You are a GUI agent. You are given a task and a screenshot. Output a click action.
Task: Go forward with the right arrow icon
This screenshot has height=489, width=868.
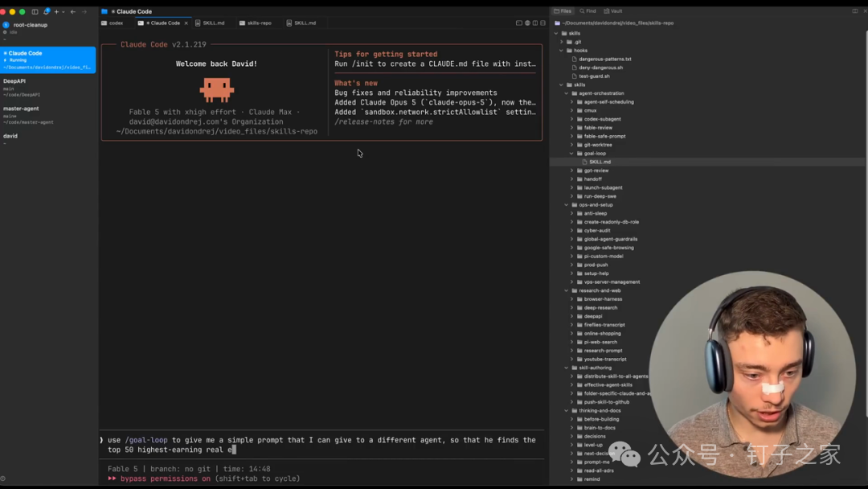click(84, 11)
